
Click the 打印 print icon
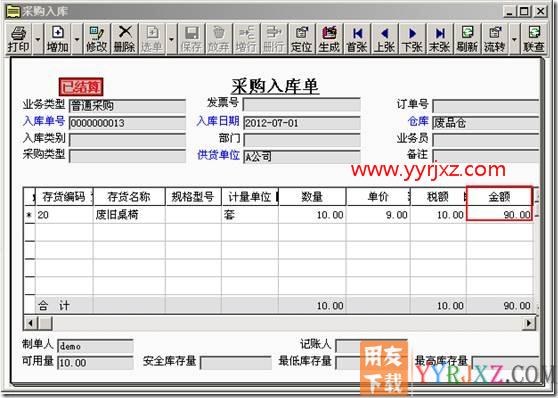19,39
